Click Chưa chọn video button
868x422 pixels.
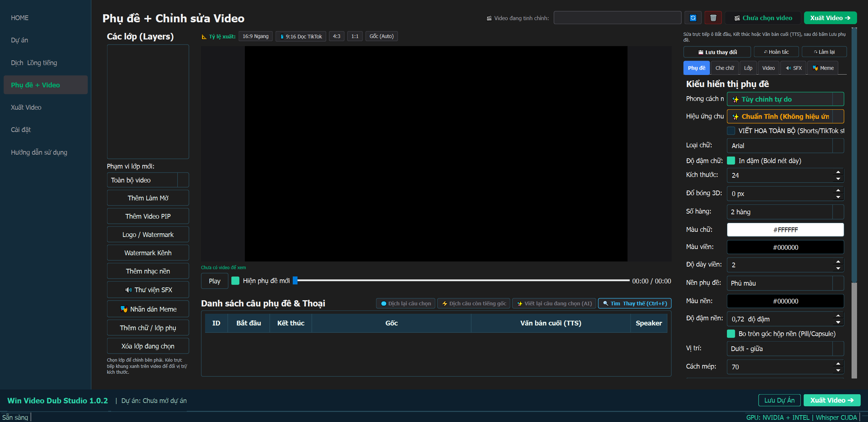coord(763,18)
